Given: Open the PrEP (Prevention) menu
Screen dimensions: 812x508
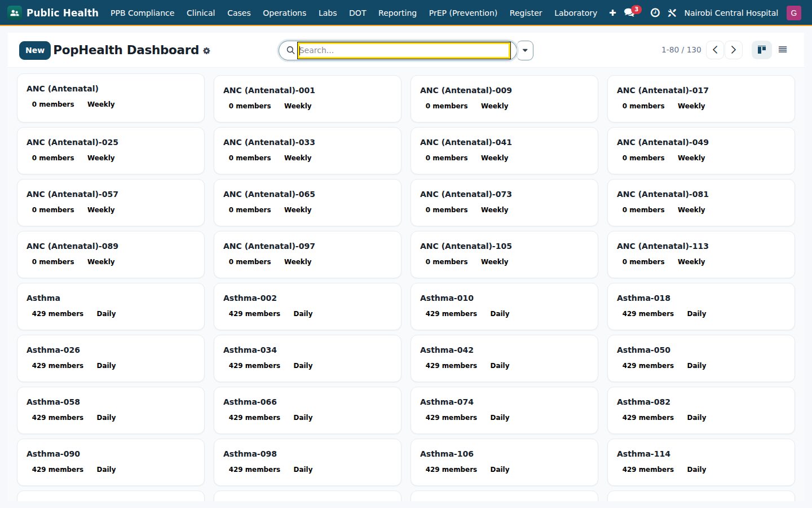Looking at the screenshot, I should [463, 12].
